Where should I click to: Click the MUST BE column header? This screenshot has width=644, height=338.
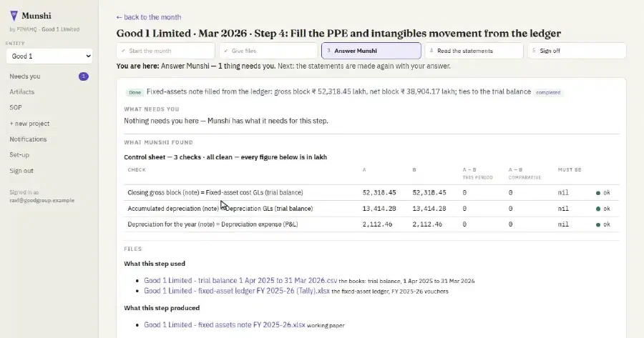point(570,170)
